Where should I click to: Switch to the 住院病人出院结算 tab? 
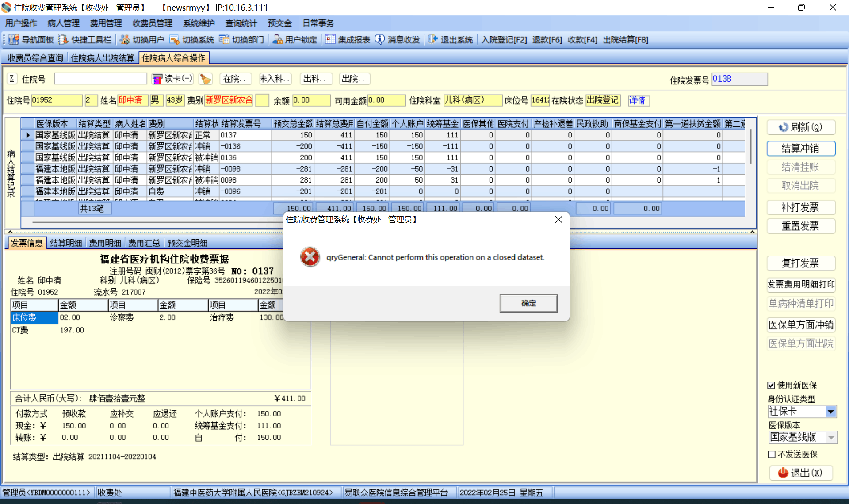pos(103,58)
